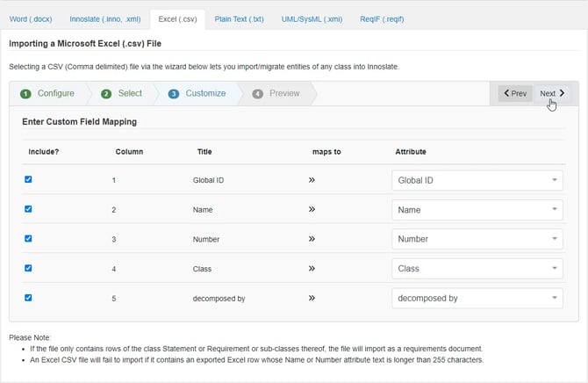Click the Name title cell
The image size is (588, 383).
tap(203, 210)
